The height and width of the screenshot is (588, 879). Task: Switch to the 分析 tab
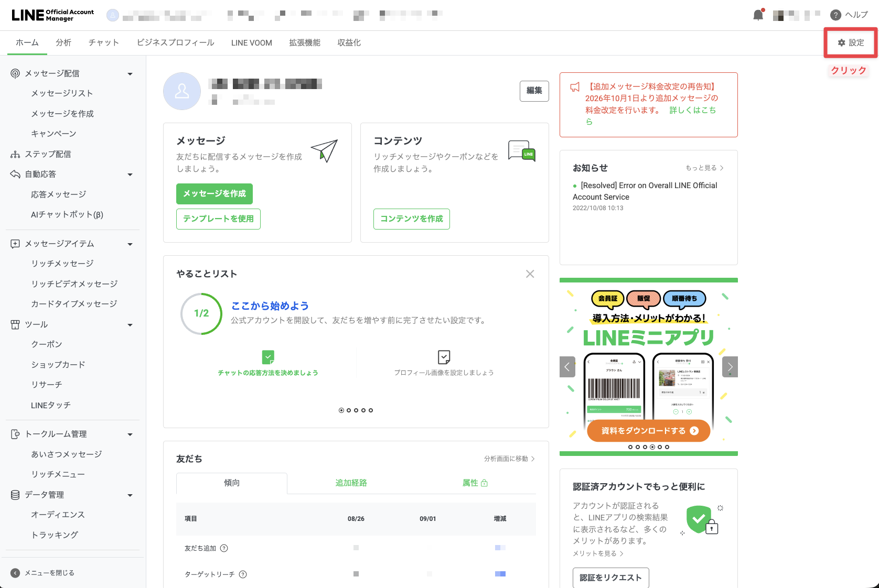(63, 42)
